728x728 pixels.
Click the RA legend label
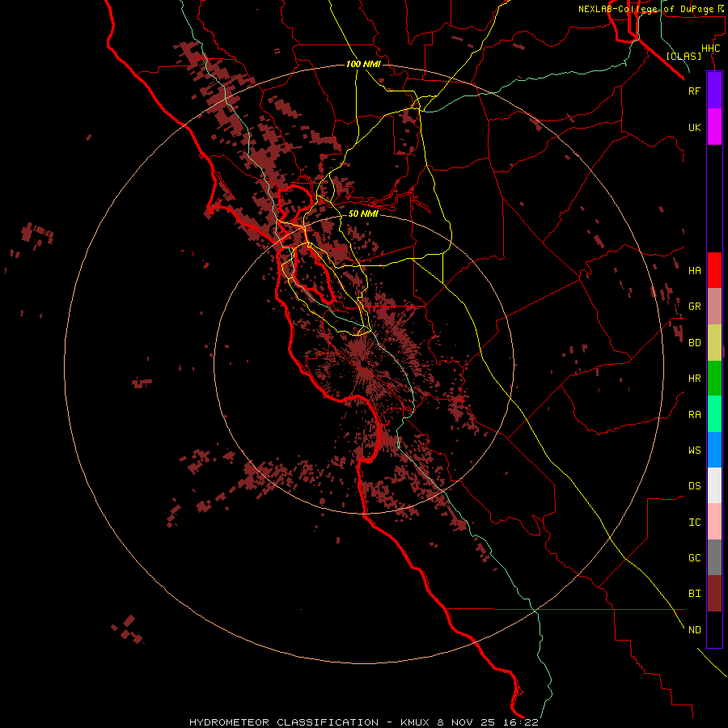[694, 415]
